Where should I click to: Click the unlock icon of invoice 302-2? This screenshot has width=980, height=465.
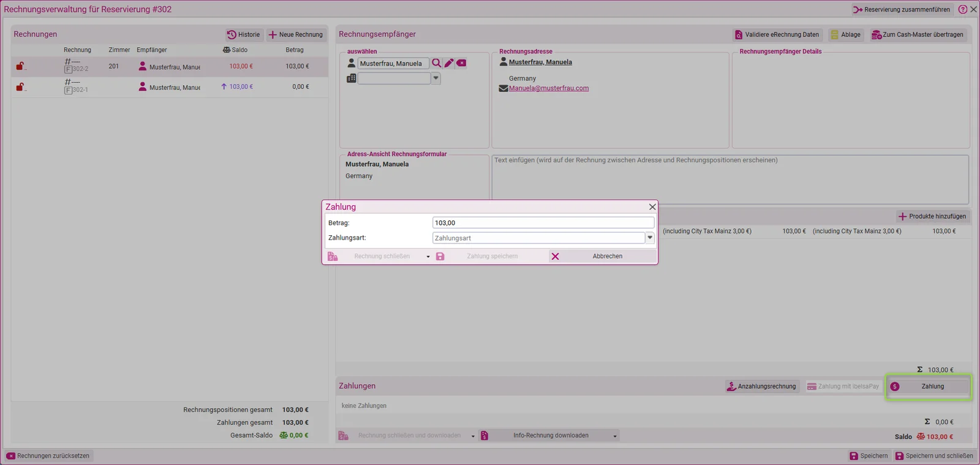(x=21, y=66)
